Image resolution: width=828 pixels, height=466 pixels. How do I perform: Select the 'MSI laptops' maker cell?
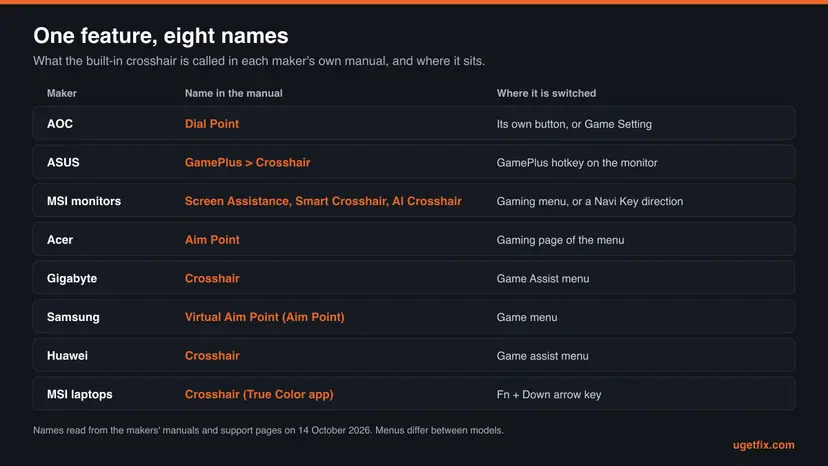tap(79, 394)
